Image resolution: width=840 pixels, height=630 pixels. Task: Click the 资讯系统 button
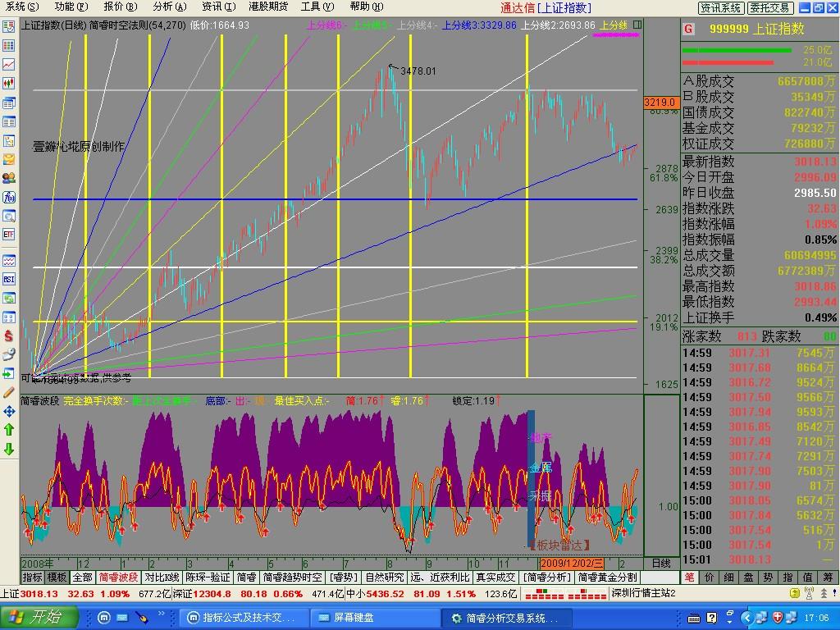click(x=721, y=7)
